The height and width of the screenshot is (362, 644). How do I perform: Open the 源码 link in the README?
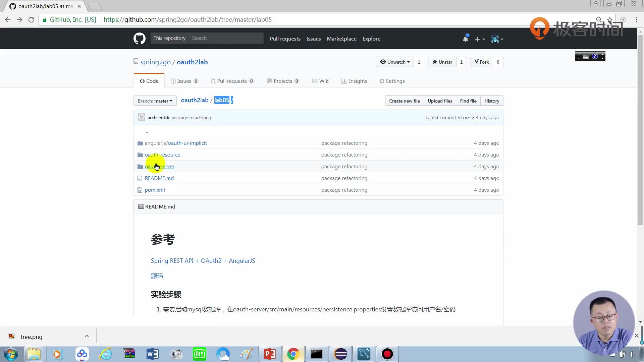point(157,276)
